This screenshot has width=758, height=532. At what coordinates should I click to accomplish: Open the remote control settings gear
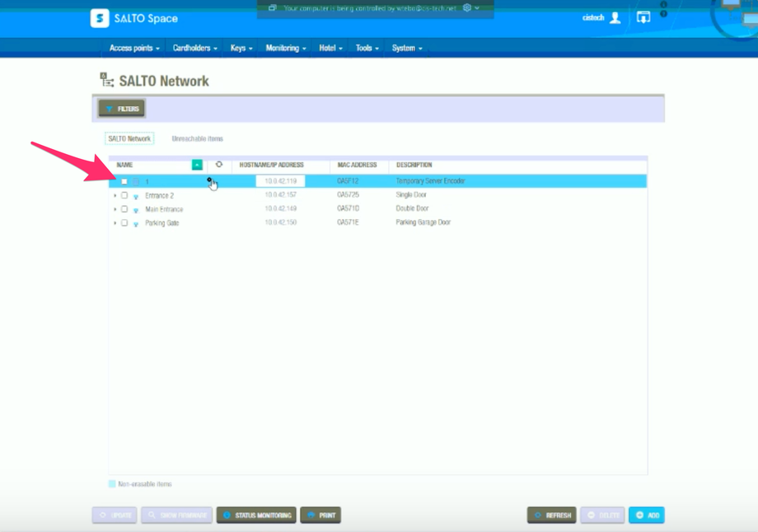pyautogui.click(x=467, y=7)
